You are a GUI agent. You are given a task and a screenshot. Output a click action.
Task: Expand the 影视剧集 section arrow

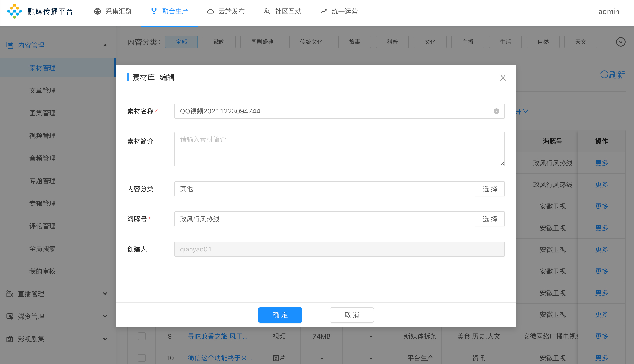tap(105, 339)
